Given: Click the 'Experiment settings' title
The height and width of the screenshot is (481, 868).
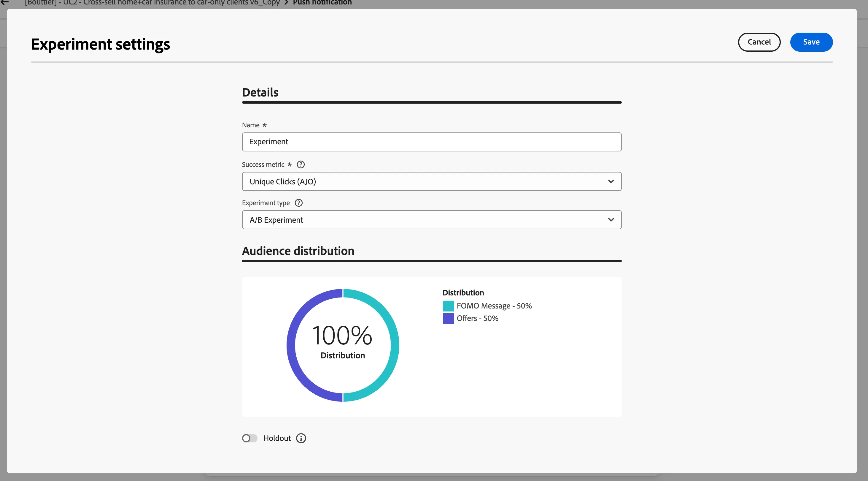Looking at the screenshot, I should point(100,44).
